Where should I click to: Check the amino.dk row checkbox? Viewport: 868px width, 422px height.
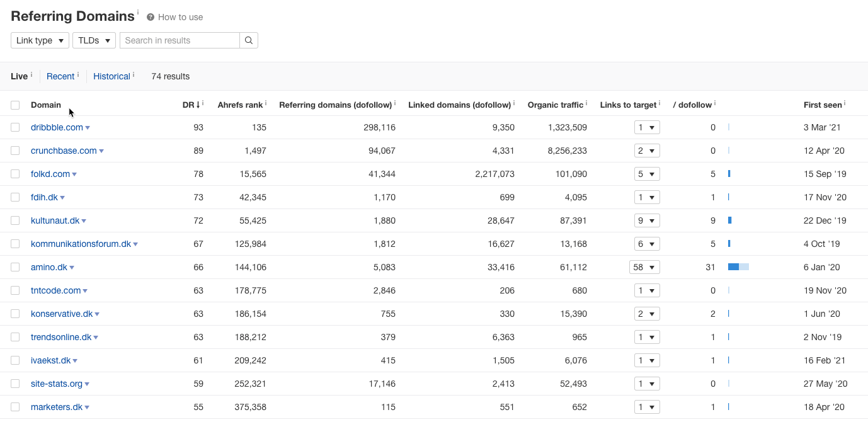pyautogui.click(x=15, y=267)
